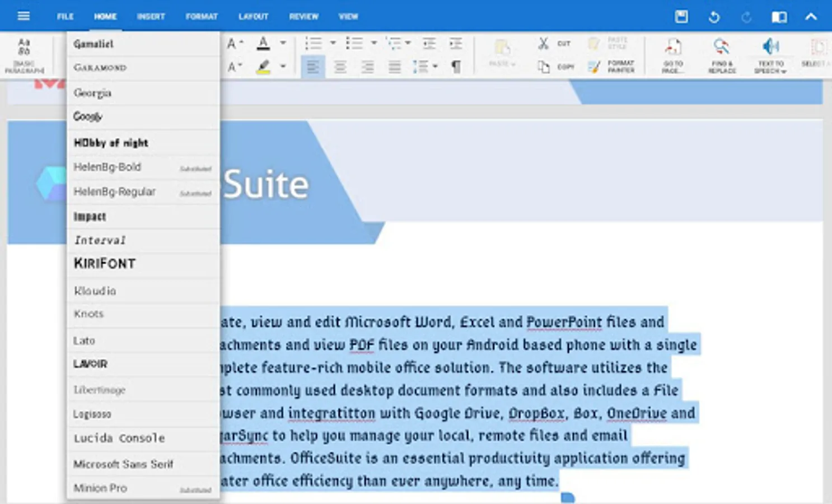Apply the multilevel list
Screen dimensions: 832x504
pos(394,43)
